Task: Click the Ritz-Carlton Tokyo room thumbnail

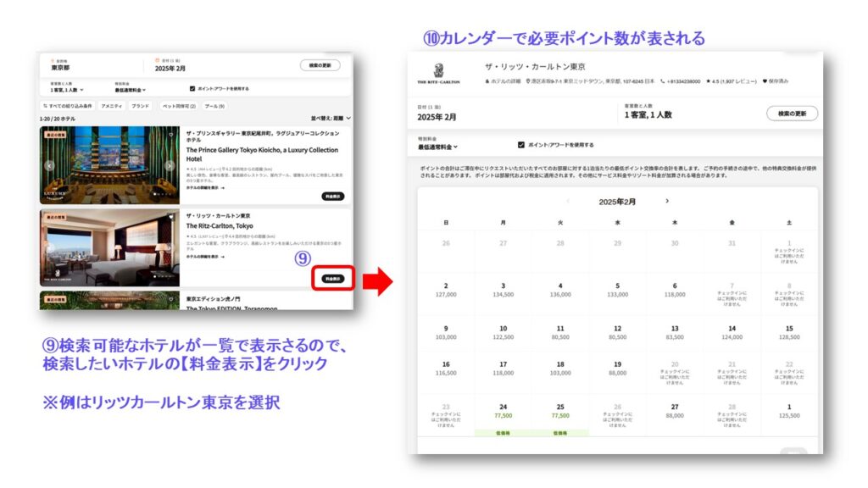Action: pyautogui.click(x=109, y=247)
